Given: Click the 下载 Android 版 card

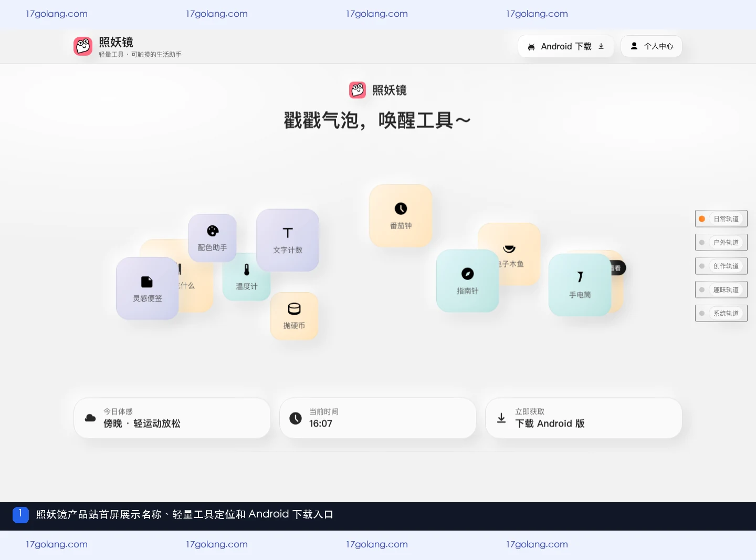Looking at the screenshot, I should [x=584, y=418].
